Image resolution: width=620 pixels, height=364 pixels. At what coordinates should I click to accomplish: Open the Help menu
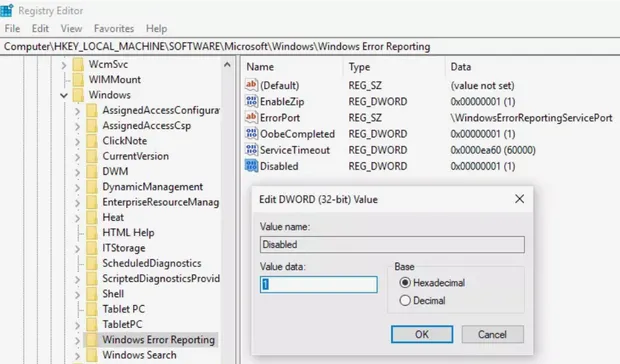(x=157, y=28)
